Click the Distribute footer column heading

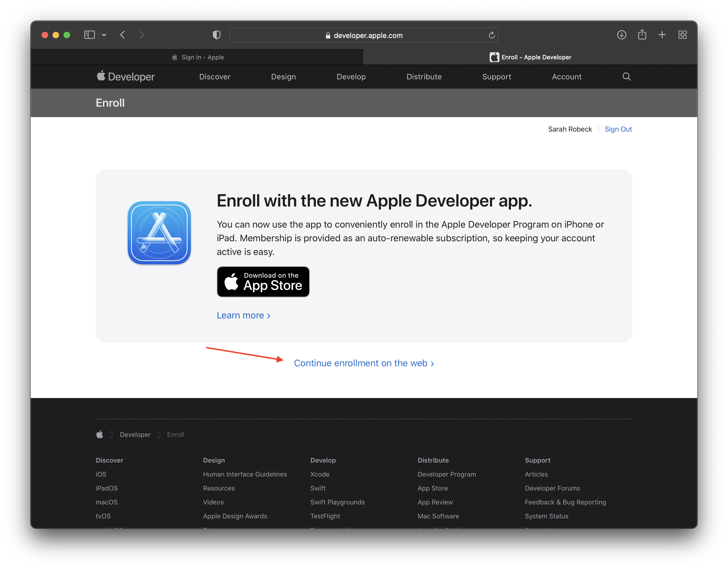(x=433, y=460)
